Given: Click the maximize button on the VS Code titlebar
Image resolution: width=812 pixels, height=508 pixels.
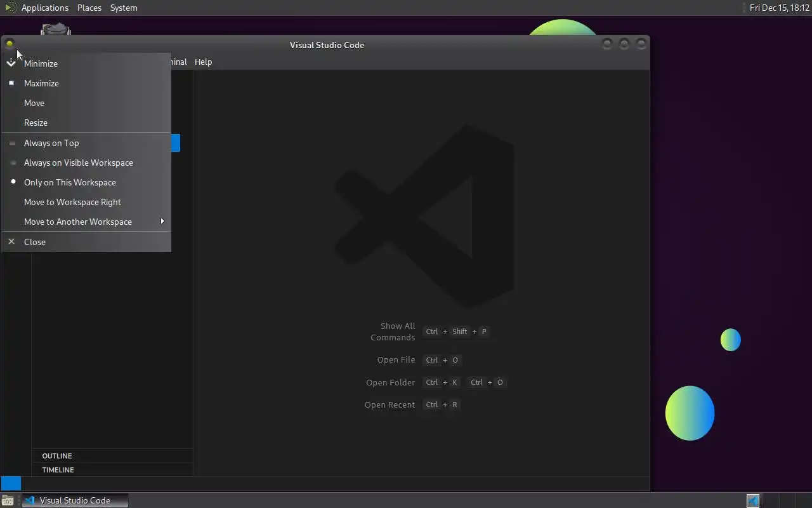Looking at the screenshot, I should click(624, 44).
